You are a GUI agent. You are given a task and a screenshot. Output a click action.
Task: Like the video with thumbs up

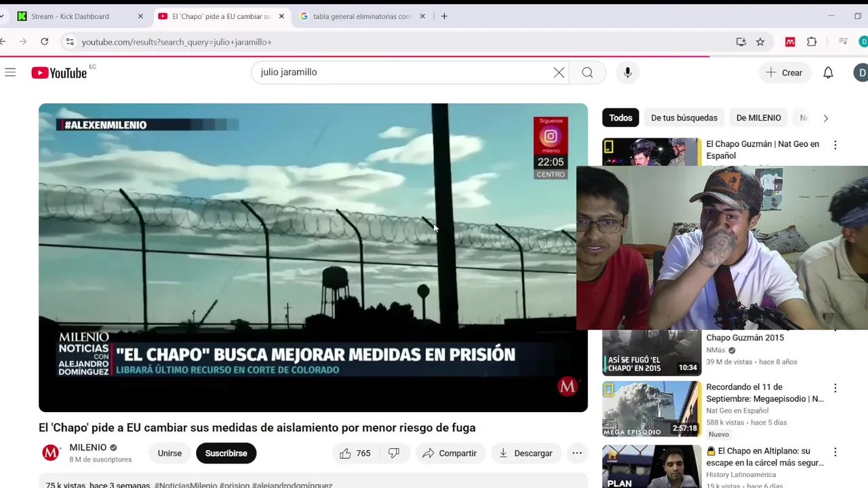coord(345,453)
